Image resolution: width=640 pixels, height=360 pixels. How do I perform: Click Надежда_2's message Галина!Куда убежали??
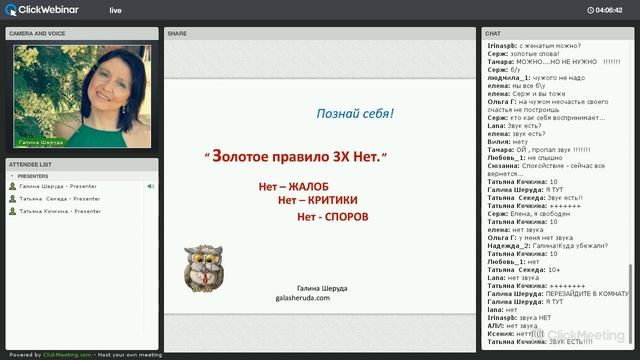(x=547, y=246)
